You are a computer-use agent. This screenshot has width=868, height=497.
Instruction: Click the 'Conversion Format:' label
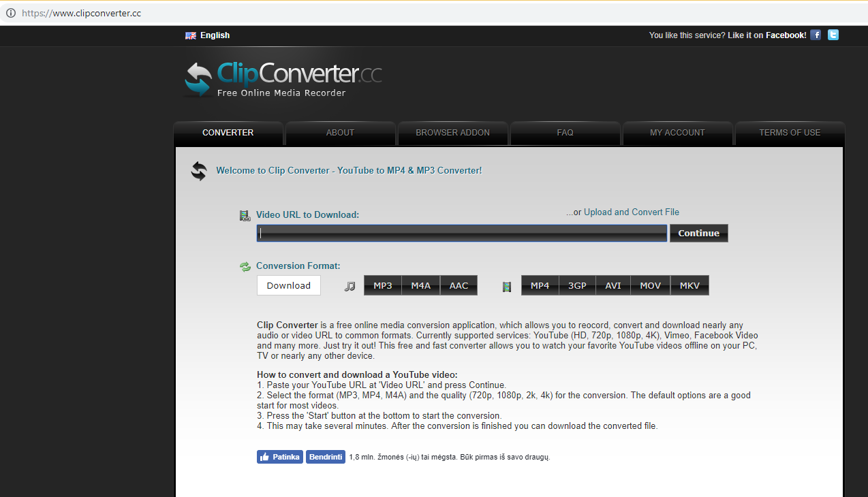tap(298, 266)
